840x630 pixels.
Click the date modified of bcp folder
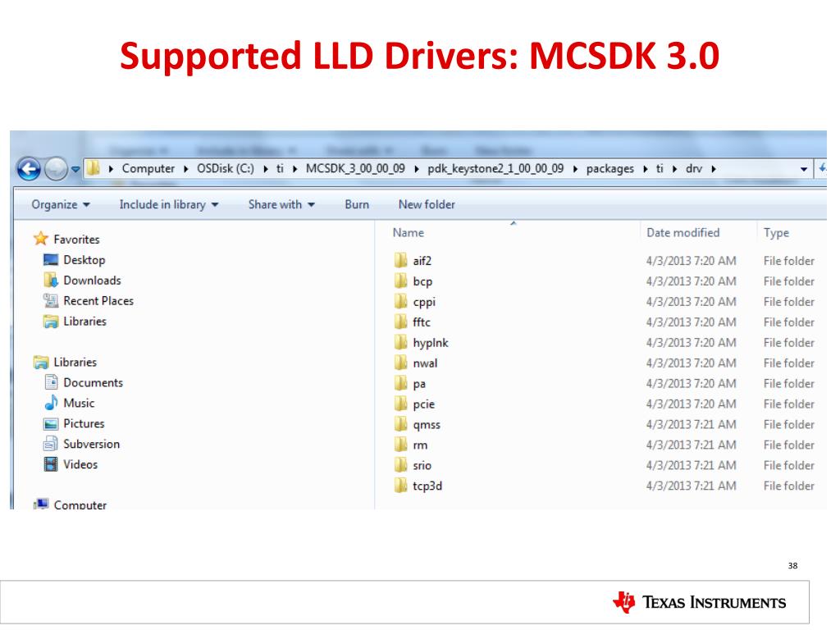tap(691, 281)
